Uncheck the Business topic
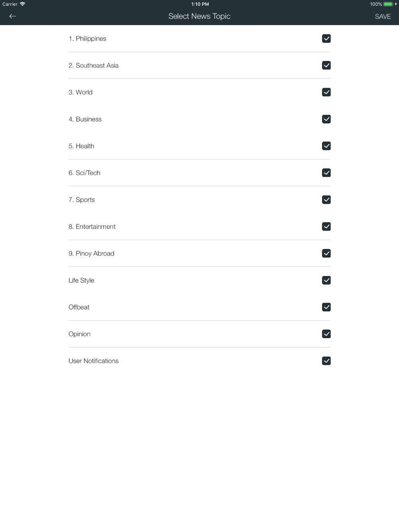This screenshot has height=532, width=399. point(326,119)
